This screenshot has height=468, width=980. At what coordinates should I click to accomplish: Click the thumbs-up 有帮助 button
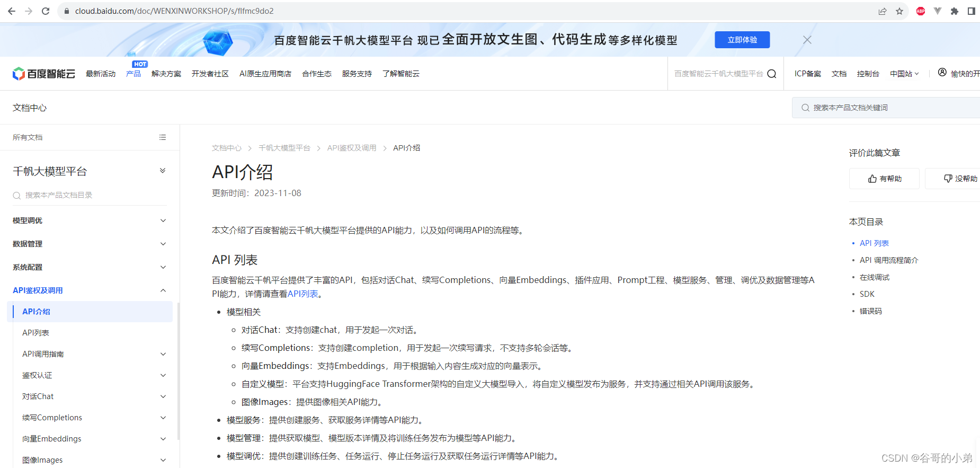tap(884, 179)
